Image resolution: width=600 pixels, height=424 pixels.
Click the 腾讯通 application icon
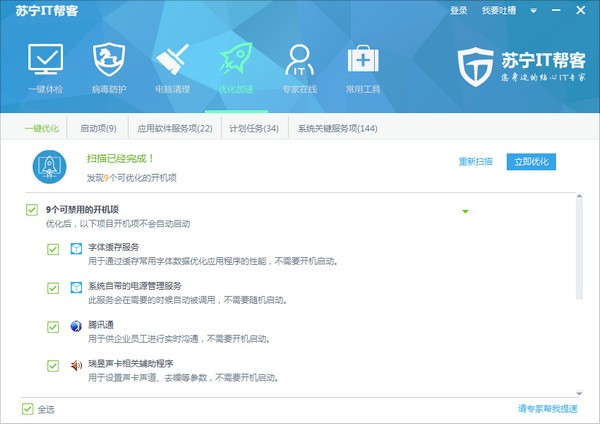point(76,327)
